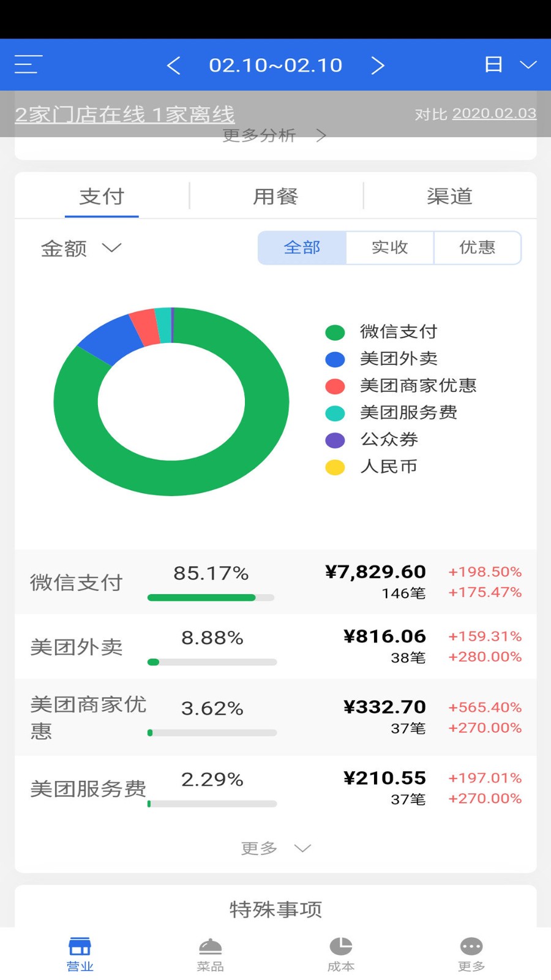The height and width of the screenshot is (980, 551).
Task: Open the 美团商家优惠 row label
Action: 88,718
